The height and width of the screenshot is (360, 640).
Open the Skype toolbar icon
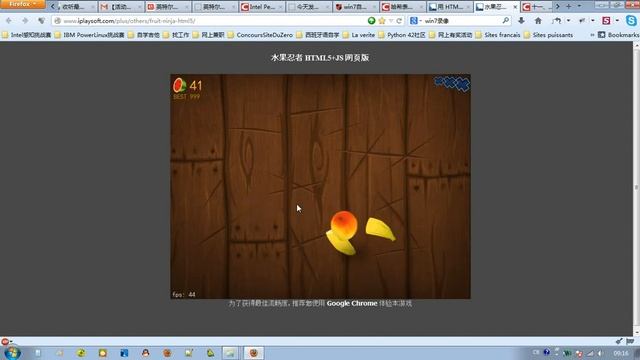[631, 21]
